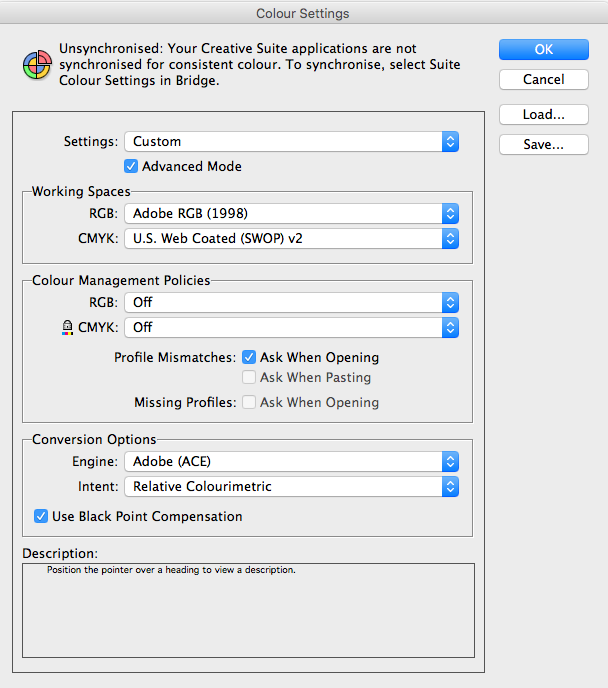Click the CMYK policy lock warning icon
The width and height of the screenshot is (608, 688).
tap(68, 327)
